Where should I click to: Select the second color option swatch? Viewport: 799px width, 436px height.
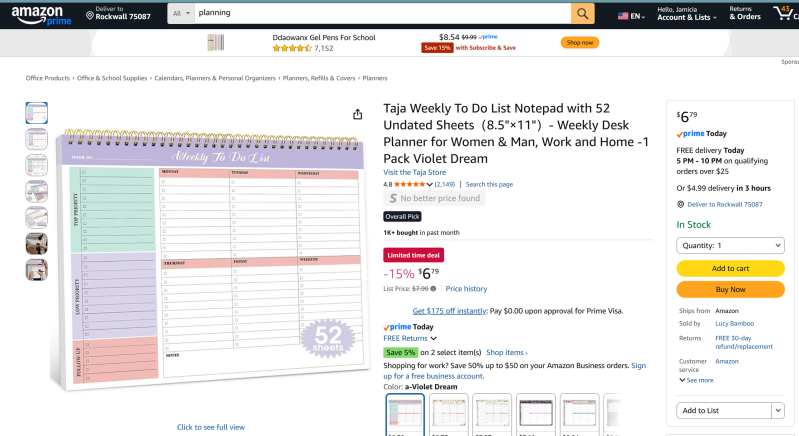tap(448, 414)
